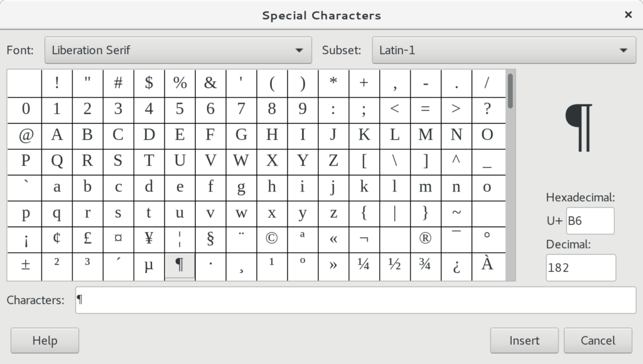Image resolution: width=643 pixels, height=364 pixels.
Task: Click the character grid vertical scrollbar
Action: pos(511,175)
